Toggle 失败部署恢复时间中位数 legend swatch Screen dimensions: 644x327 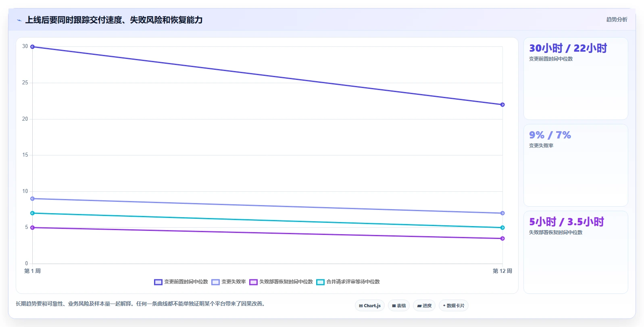click(253, 282)
